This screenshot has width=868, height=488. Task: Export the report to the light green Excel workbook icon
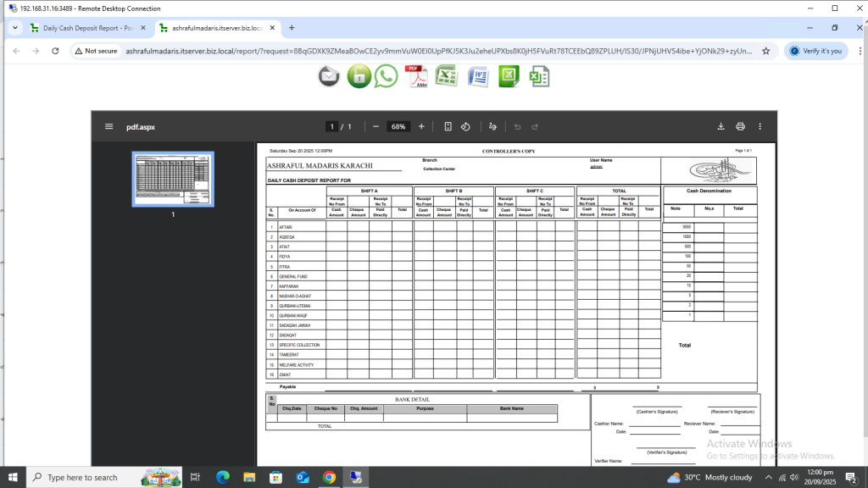tap(446, 76)
